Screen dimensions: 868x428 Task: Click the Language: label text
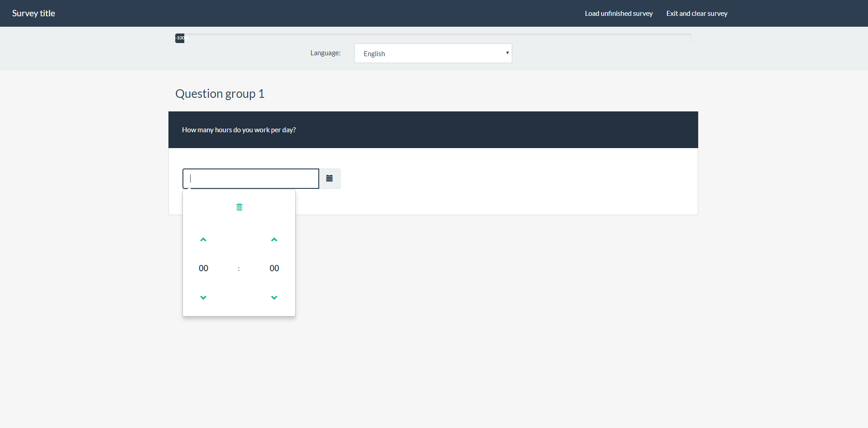click(x=325, y=53)
